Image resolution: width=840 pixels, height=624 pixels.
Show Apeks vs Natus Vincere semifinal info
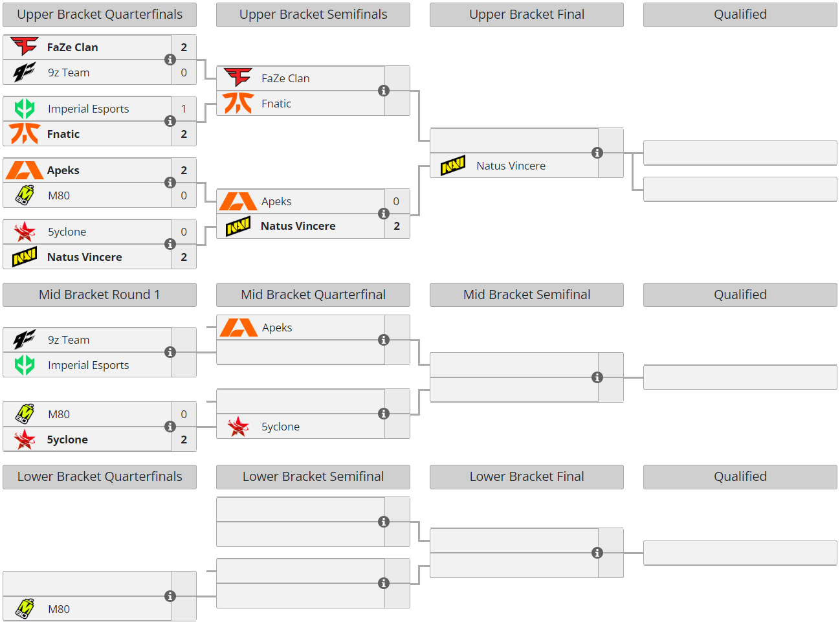point(384,214)
